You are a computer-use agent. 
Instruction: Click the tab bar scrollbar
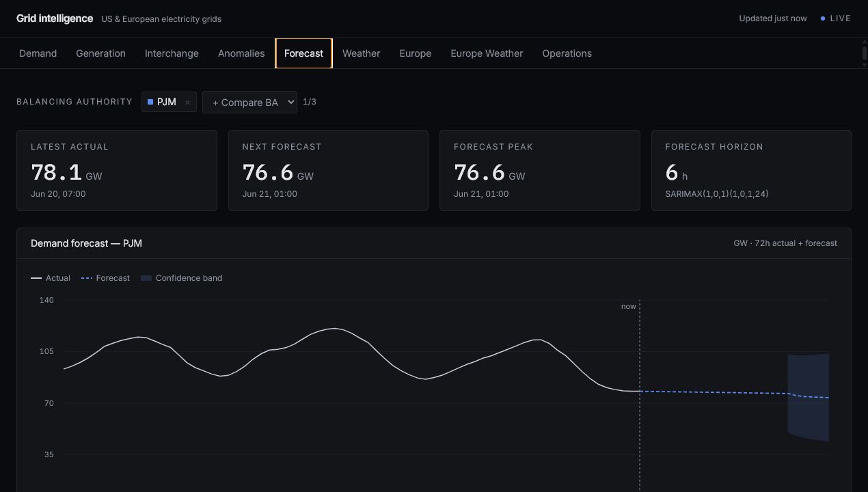coord(864,53)
